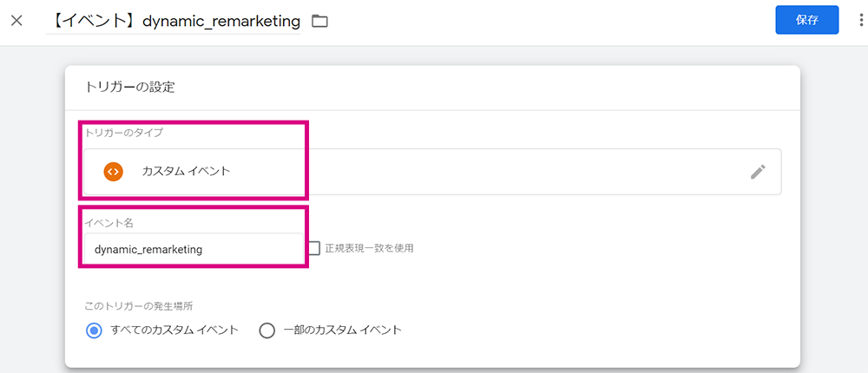Enable the 正規表現一致を使用 checkbox
This screenshot has height=373, width=868.
tap(314, 248)
